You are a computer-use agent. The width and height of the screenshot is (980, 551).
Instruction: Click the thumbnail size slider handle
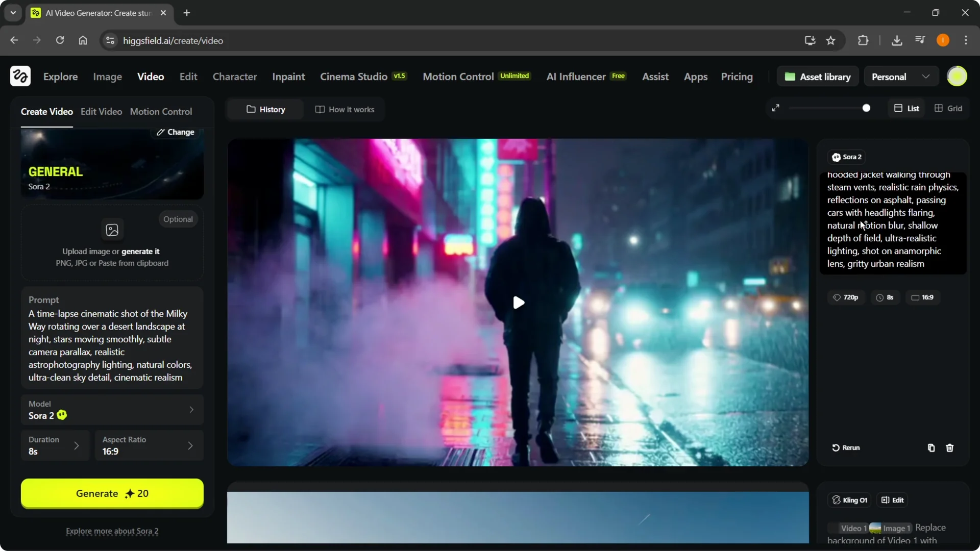click(866, 108)
